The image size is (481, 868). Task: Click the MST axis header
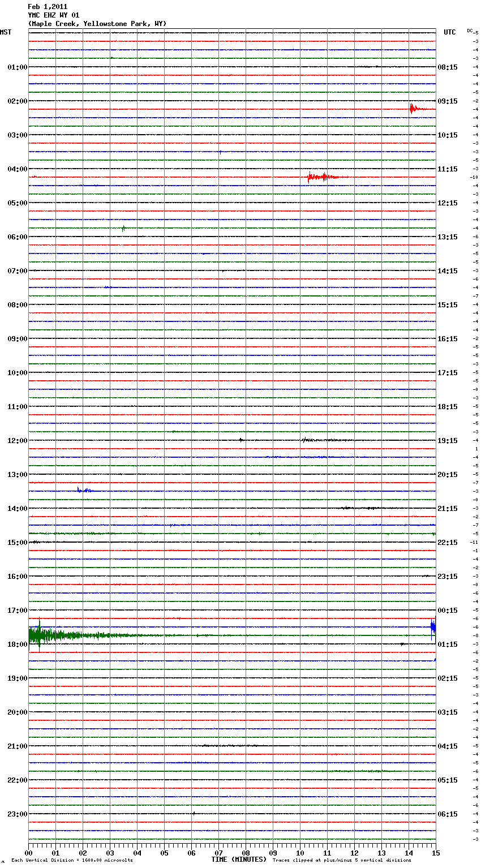tap(6, 32)
